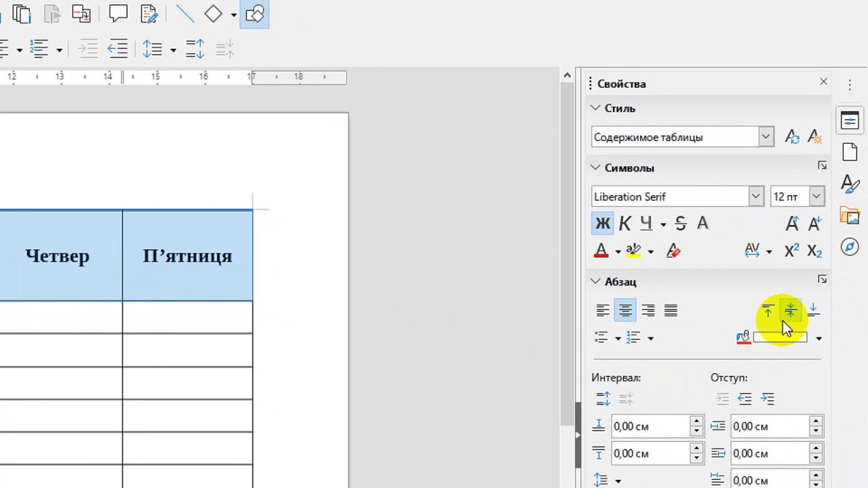Click the Четвер table header cell
This screenshot has width=868, height=488.
coord(58,256)
